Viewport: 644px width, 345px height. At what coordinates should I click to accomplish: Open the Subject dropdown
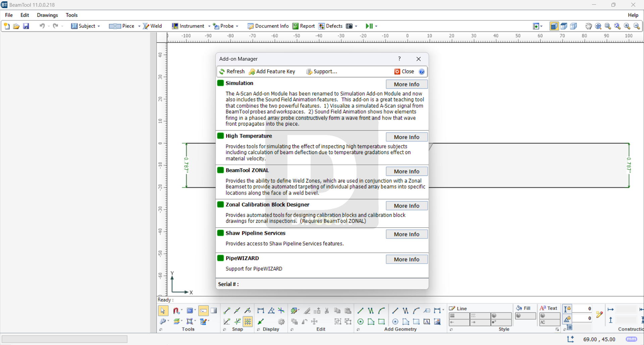click(86, 26)
